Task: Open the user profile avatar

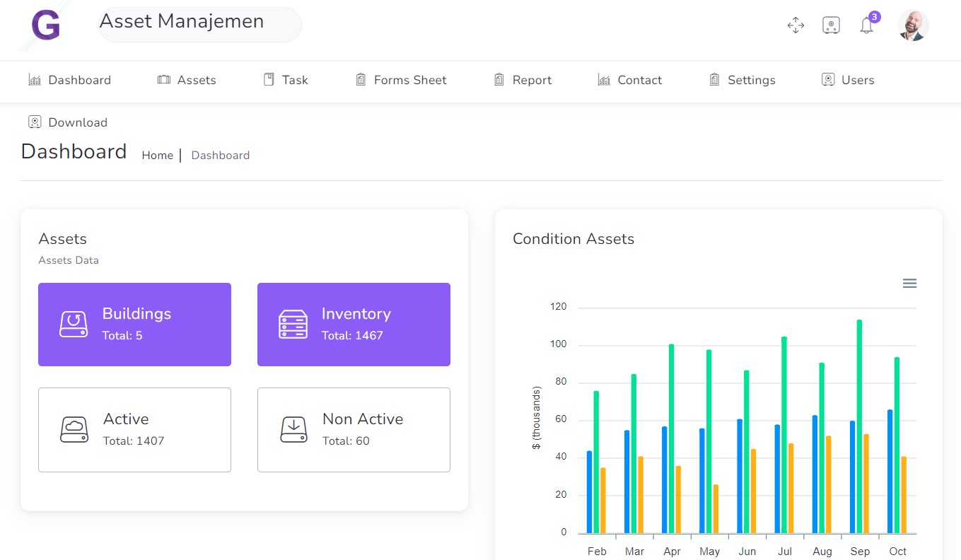Action: [912, 25]
